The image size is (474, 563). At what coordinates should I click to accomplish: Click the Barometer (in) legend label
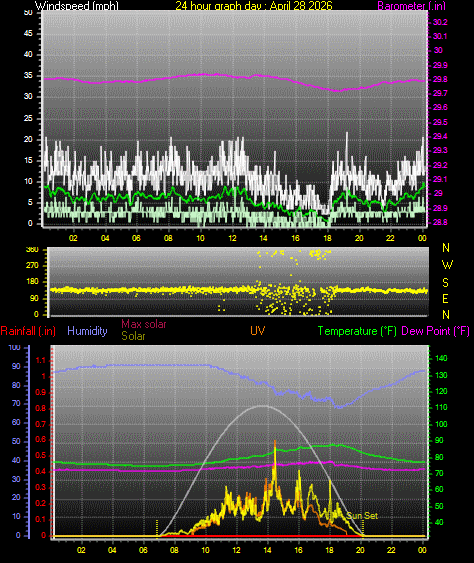[412, 5]
